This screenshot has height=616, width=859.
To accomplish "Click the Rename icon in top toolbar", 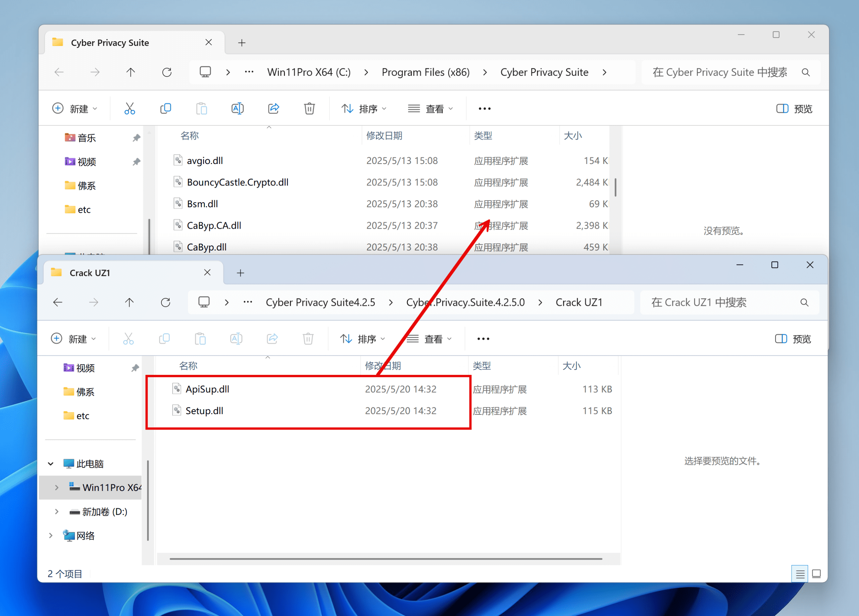I will [x=238, y=109].
